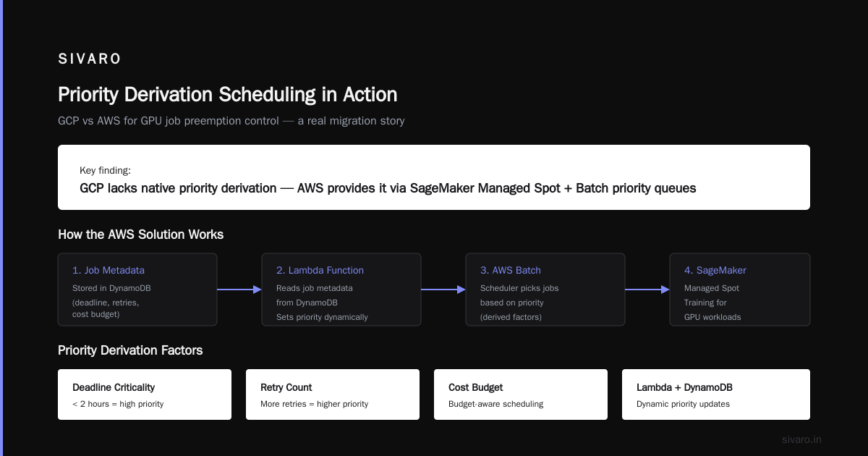Click the GCP vs AWS subtitle

coord(231,121)
